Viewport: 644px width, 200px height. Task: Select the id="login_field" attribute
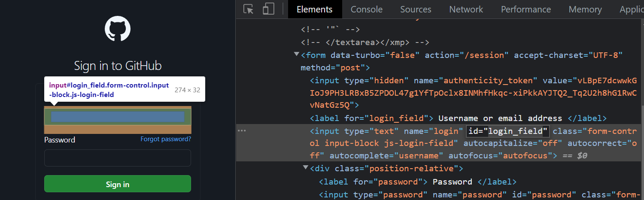508,131
